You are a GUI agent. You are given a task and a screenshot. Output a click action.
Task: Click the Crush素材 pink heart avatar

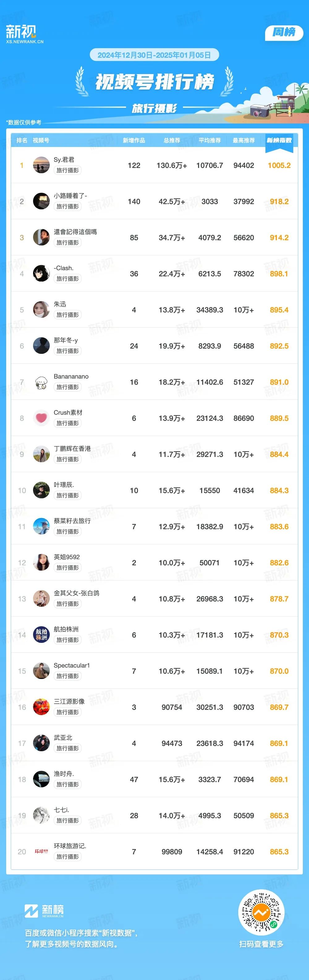[x=41, y=418]
